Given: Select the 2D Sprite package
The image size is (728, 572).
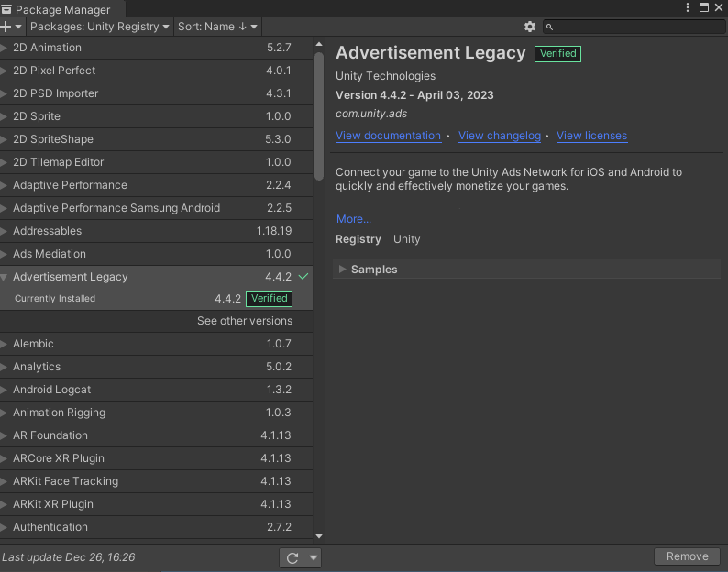Looking at the screenshot, I should 156,116.
